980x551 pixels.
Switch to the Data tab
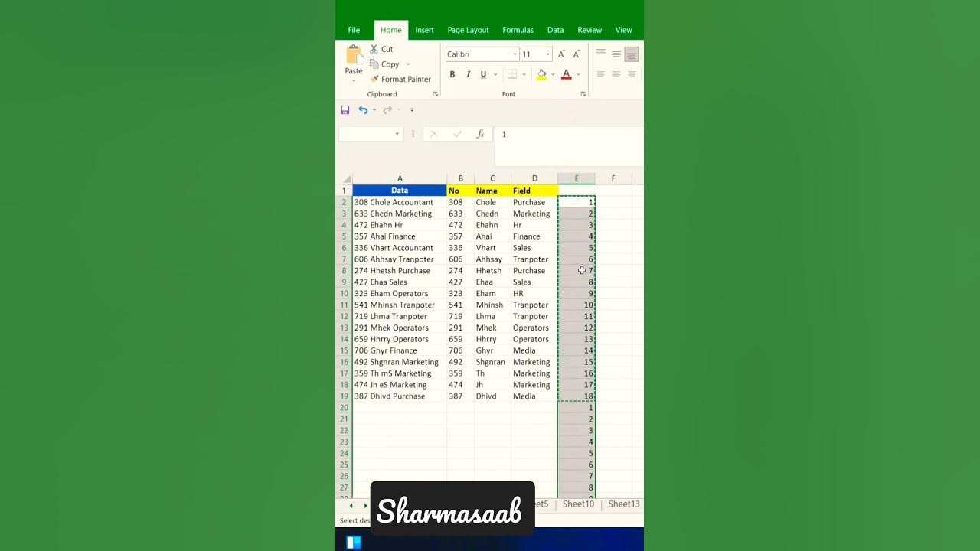pos(556,30)
